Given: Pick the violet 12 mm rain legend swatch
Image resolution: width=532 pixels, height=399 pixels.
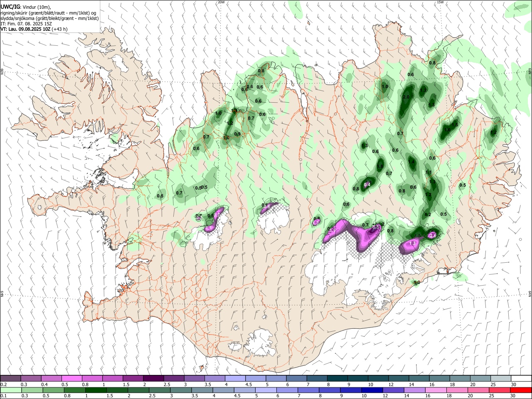Looking at the screenshot, I should (x=394, y=390).
